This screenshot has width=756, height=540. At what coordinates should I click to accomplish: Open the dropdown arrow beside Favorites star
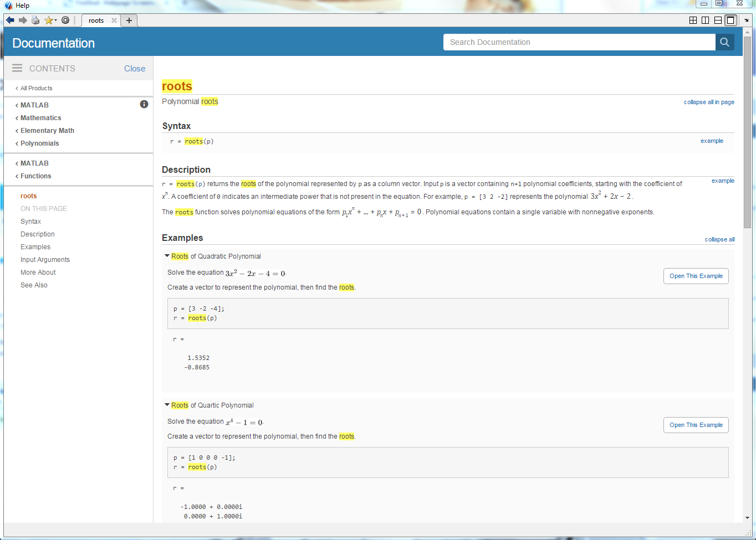pyautogui.click(x=56, y=20)
